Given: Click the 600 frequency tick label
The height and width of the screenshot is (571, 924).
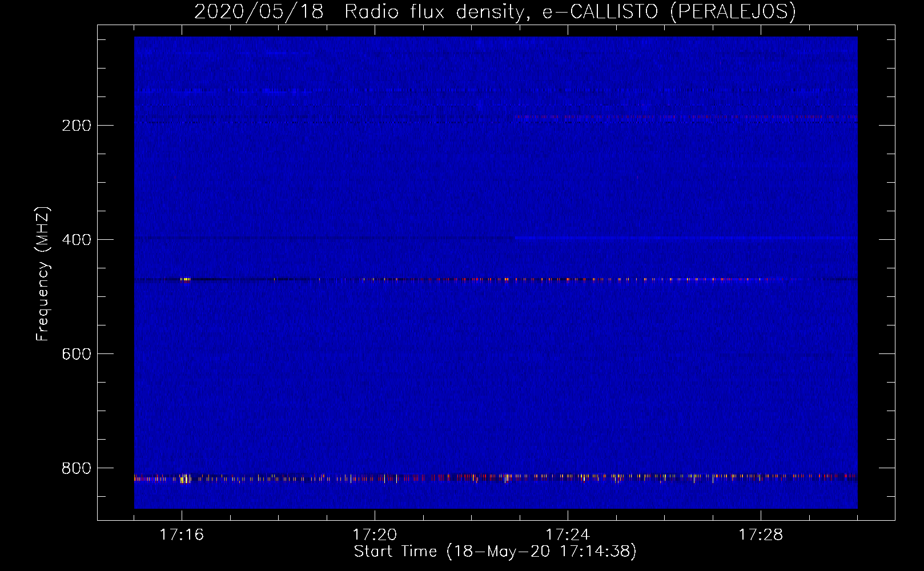Looking at the screenshot, I should pyautogui.click(x=77, y=354).
